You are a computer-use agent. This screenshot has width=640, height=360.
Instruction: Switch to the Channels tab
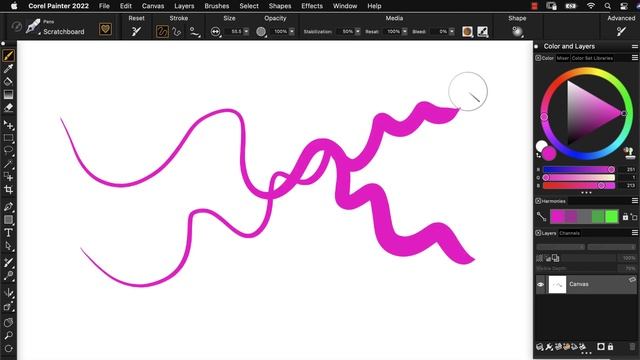pos(569,233)
